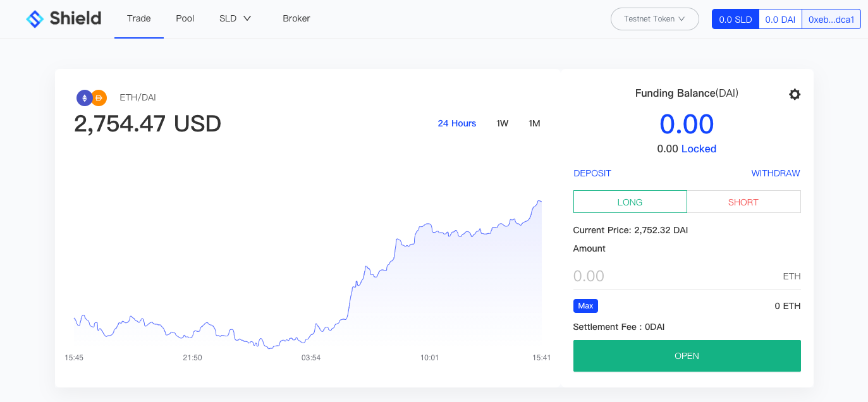This screenshot has width=868, height=402.
Task: Open the Trade tab
Action: 138,18
